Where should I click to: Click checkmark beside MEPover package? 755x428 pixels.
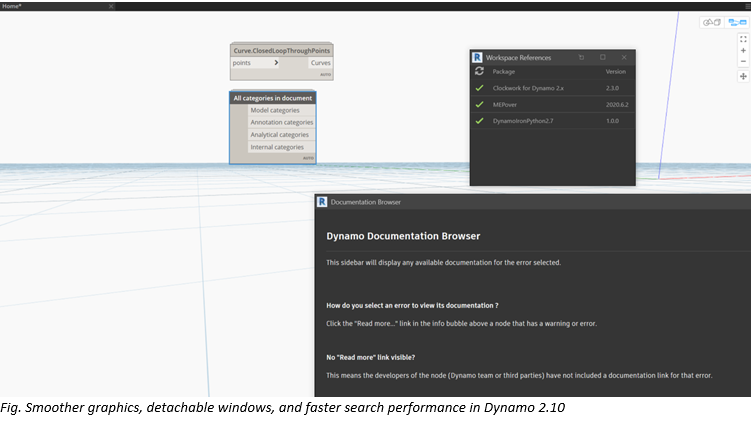coord(479,104)
